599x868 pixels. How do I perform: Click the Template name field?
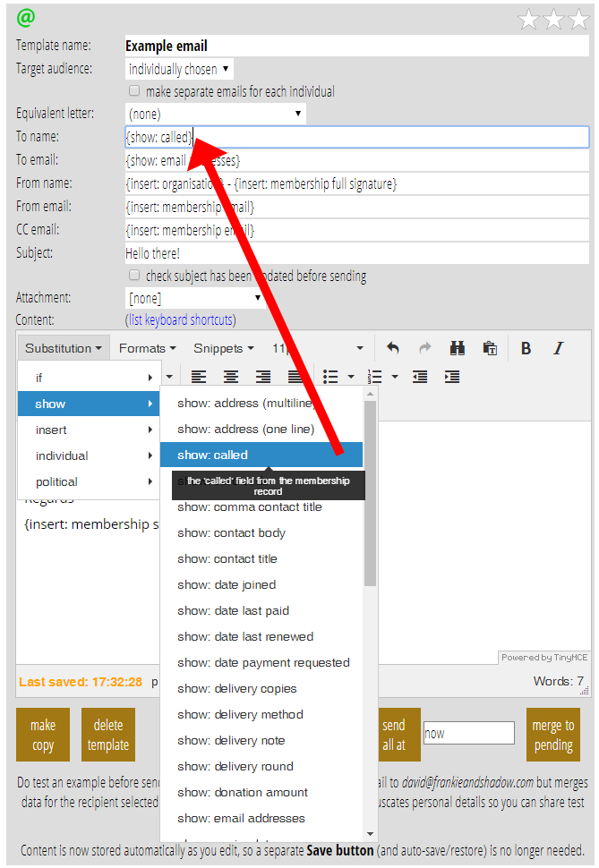(357, 46)
